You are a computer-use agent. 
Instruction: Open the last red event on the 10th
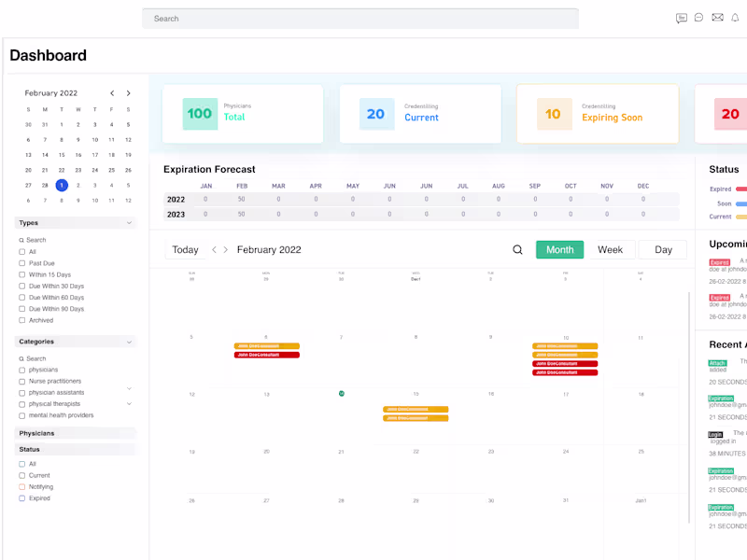565,372
